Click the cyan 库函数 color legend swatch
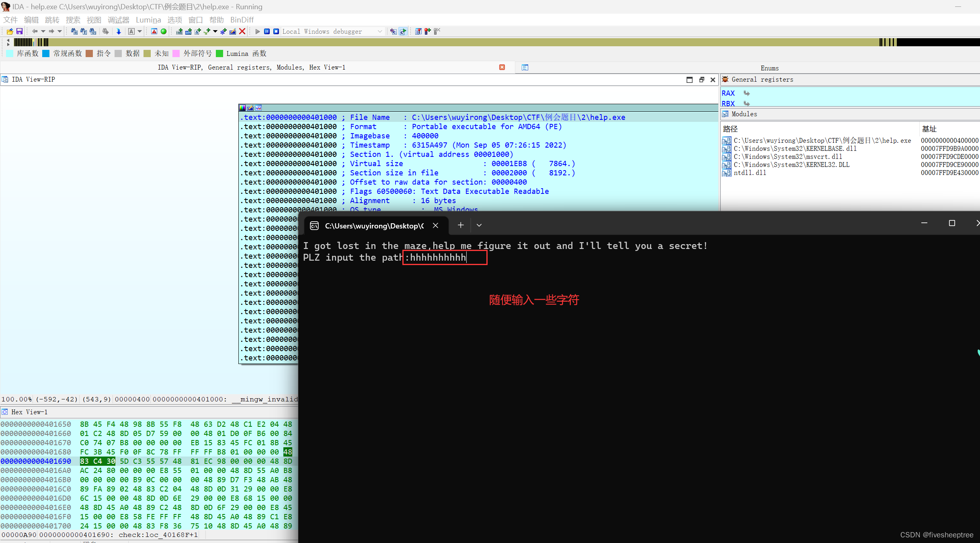 (9, 53)
